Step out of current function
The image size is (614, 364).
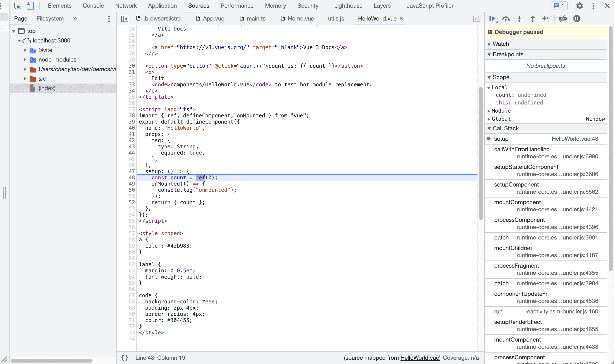(532, 19)
